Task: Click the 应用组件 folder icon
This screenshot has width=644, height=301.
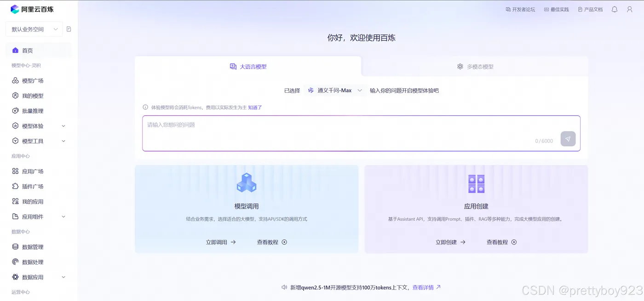Action: click(x=15, y=217)
